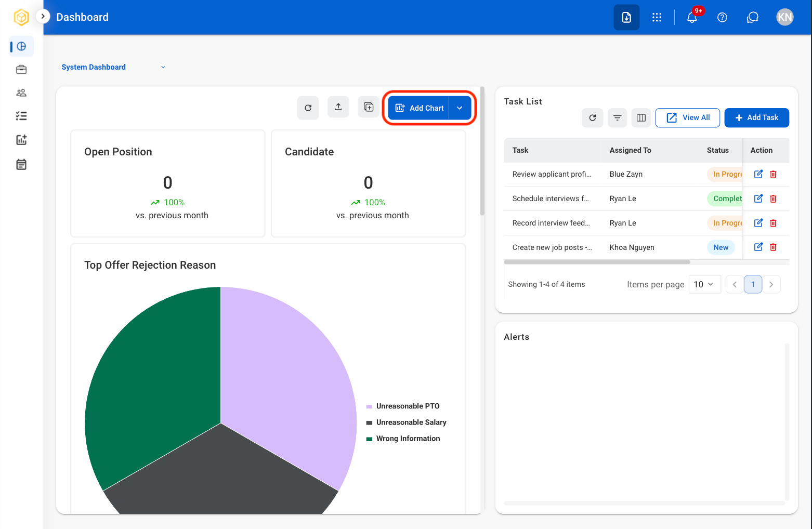This screenshot has height=529, width=812.
Task: Click the Candidate card
Action: click(x=368, y=183)
